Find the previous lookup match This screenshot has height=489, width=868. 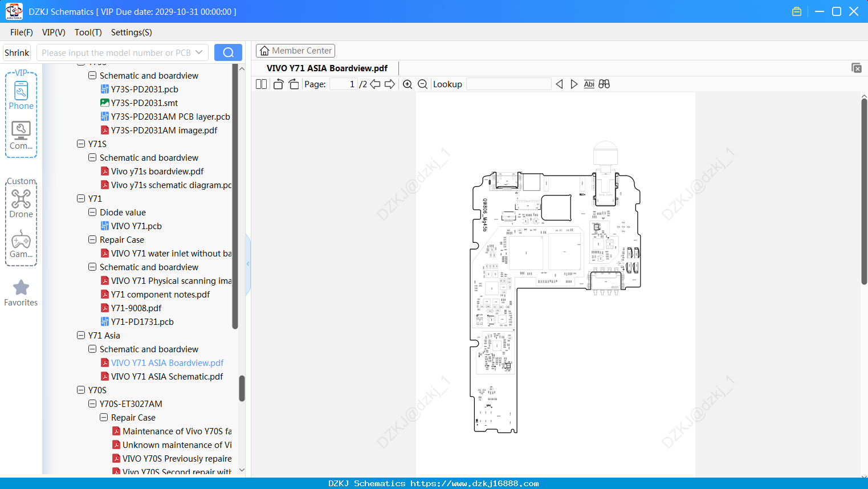559,84
